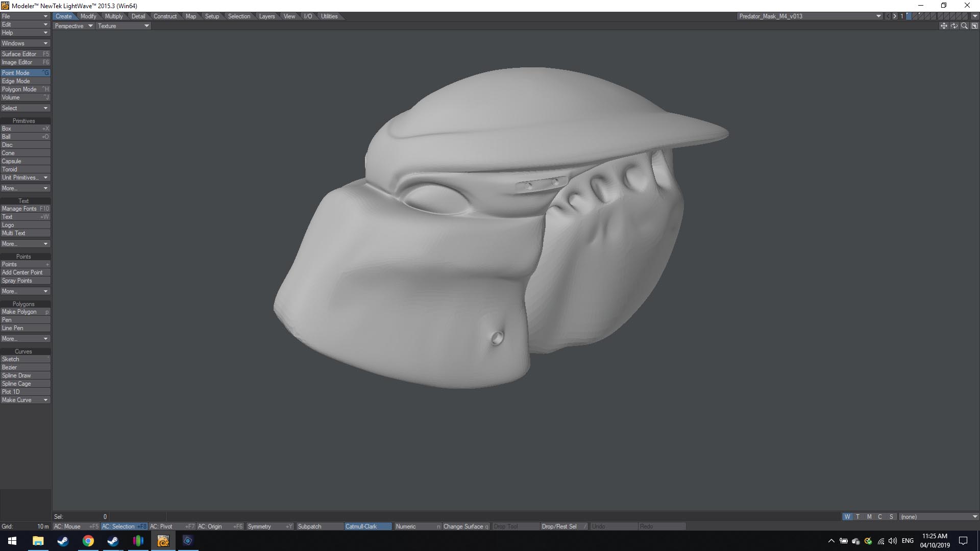The image size is (980, 551).
Task: Open the File dropdown menu
Action: tap(25, 16)
